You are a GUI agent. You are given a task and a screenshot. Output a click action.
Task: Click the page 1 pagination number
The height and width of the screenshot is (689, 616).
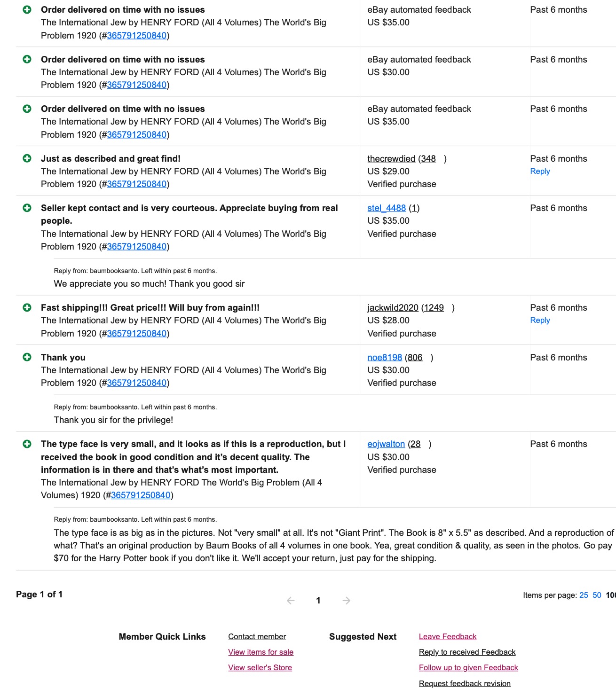click(x=318, y=600)
